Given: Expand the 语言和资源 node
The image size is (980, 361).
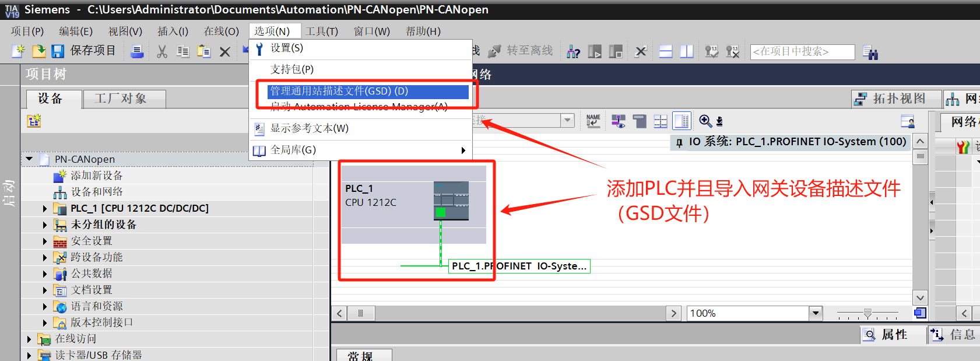Looking at the screenshot, I should point(45,306).
